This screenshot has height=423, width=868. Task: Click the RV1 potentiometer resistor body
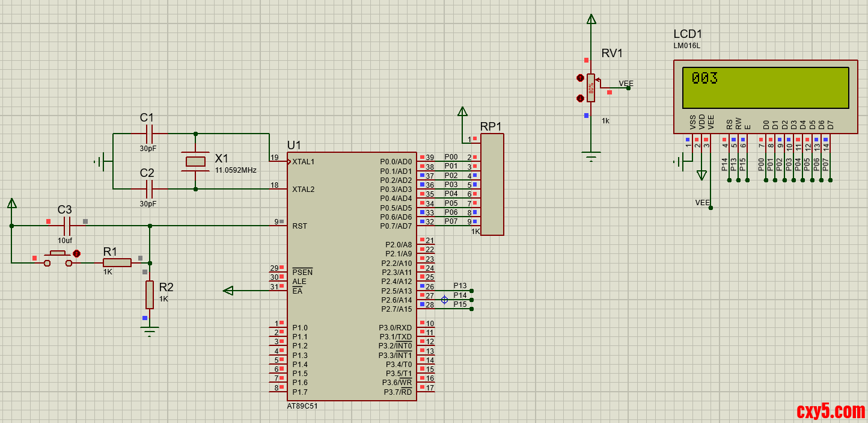pos(591,88)
